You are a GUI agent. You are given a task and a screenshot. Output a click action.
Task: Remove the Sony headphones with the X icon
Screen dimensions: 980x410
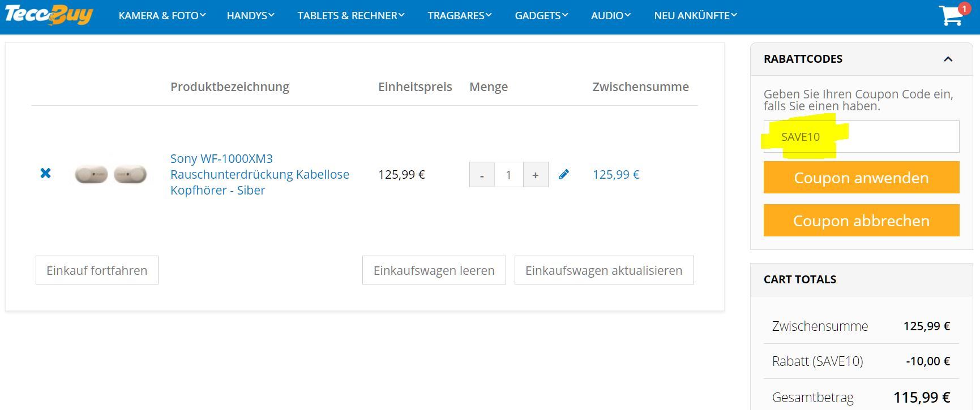pyautogui.click(x=46, y=173)
